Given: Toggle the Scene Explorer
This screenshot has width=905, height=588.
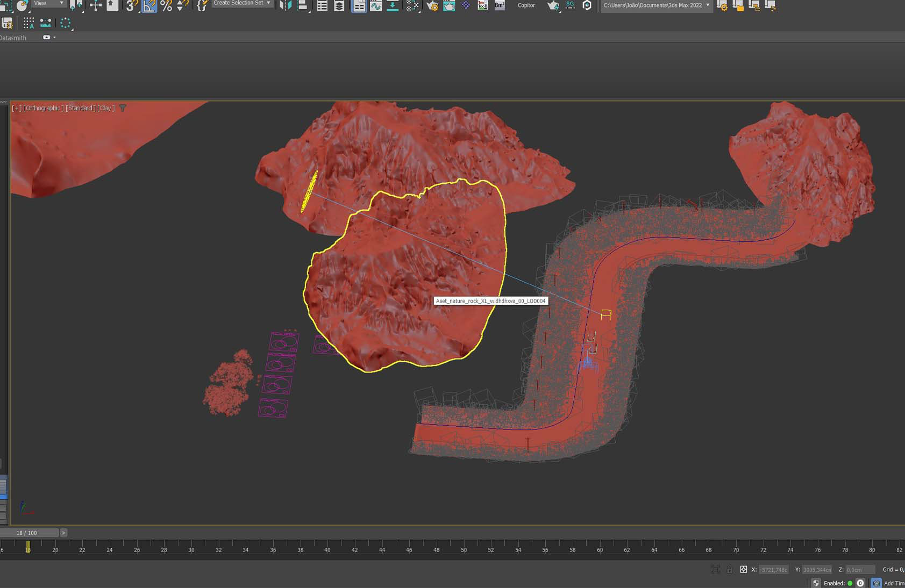Looking at the screenshot, I should 322,5.
